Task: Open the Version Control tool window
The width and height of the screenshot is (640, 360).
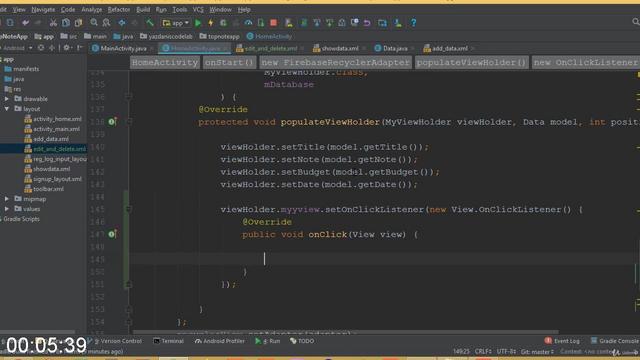Action: [116, 341]
